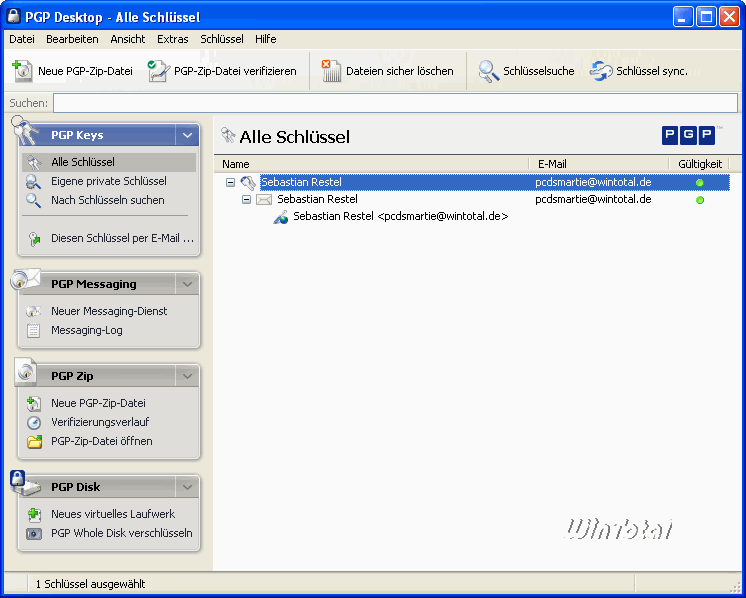
Task: Click the keys icon beside Alle Schlüssel heading
Action: click(x=228, y=136)
